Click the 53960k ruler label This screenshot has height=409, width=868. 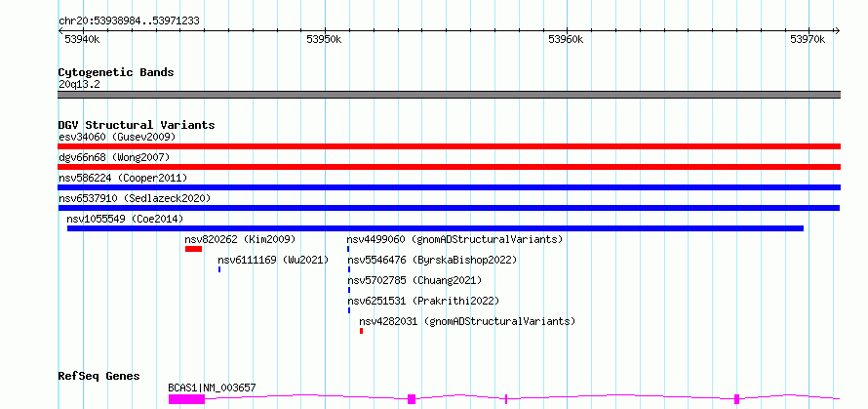click(566, 40)
